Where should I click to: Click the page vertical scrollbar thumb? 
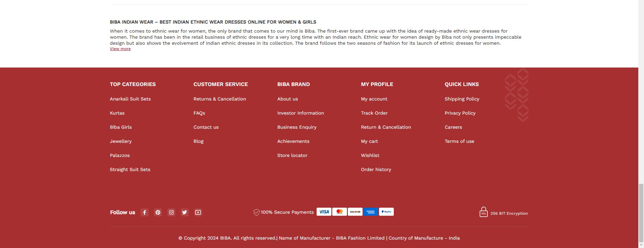pos(641,212)
